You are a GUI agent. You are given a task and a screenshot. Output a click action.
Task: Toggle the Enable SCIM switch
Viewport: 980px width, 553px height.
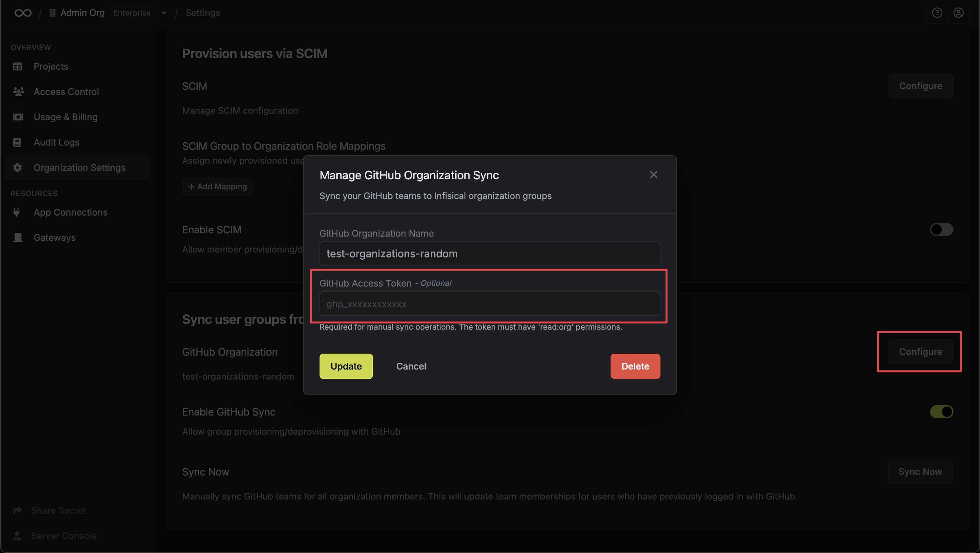coord(941,229)
